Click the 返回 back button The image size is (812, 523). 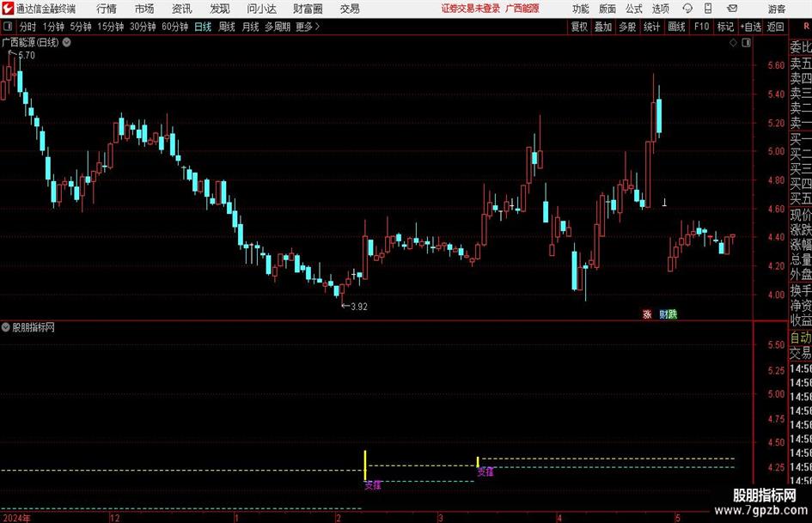[775, 27]
